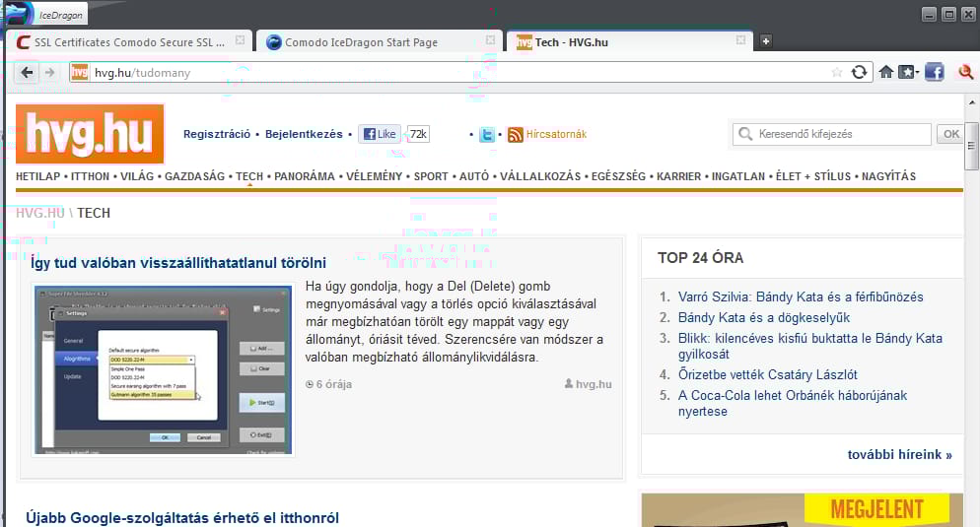Open the VÉLEMÉNY section

(x=375, y=176)
